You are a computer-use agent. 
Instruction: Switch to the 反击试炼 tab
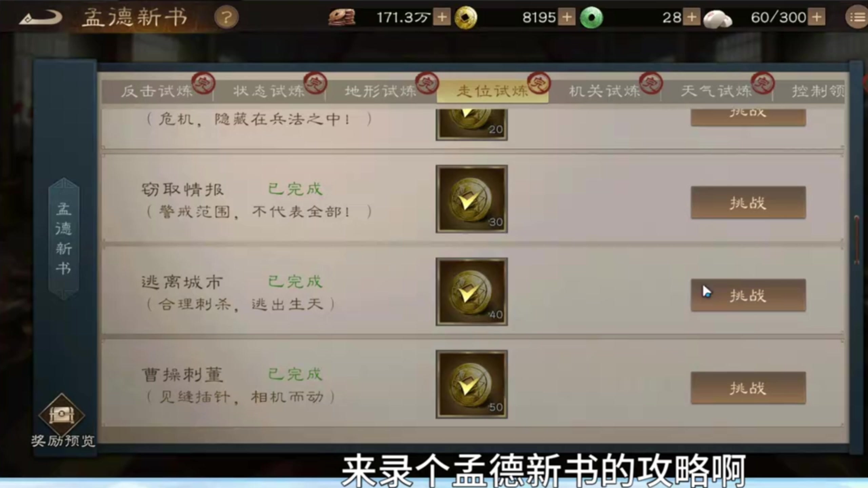point(157,91)
